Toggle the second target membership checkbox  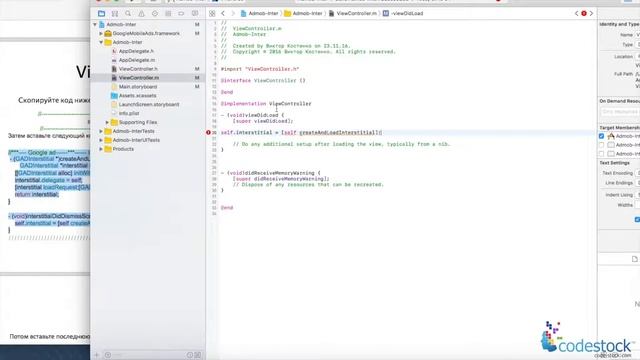[x=601, y=145]
